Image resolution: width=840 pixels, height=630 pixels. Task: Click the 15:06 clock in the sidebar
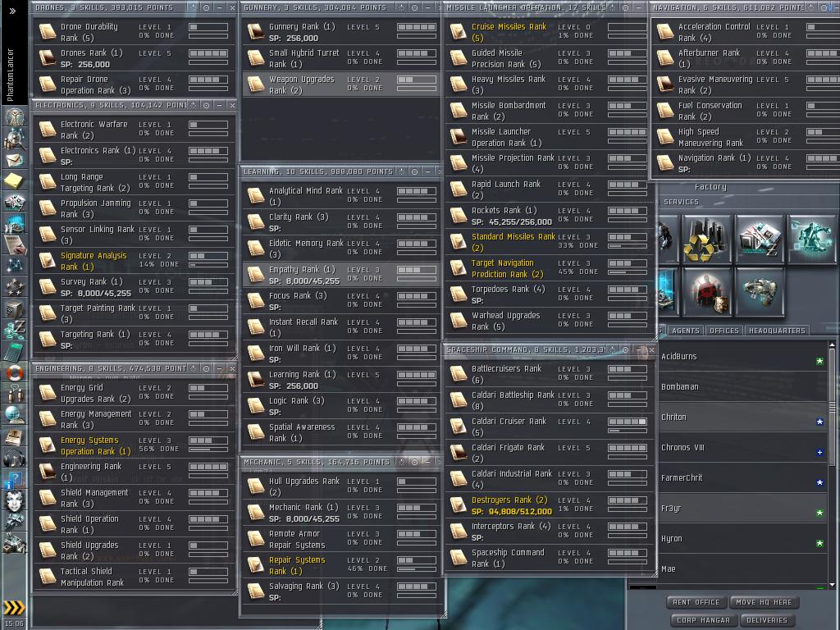15,623
